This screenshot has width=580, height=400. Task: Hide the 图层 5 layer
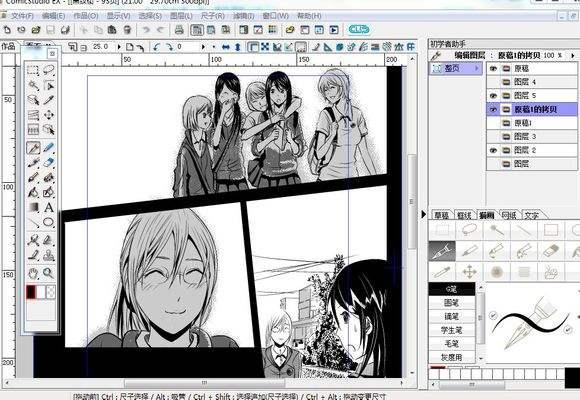[x=493, y=95]
